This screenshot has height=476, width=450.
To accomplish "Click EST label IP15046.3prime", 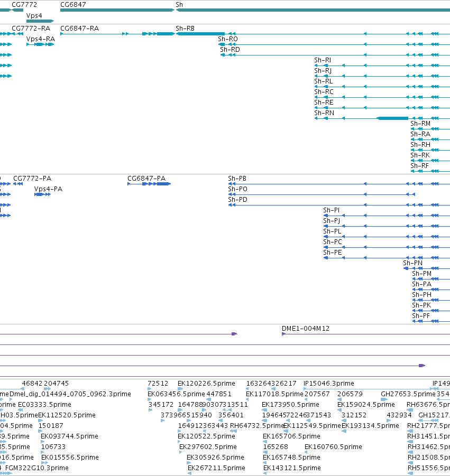I will click(329, 384).
